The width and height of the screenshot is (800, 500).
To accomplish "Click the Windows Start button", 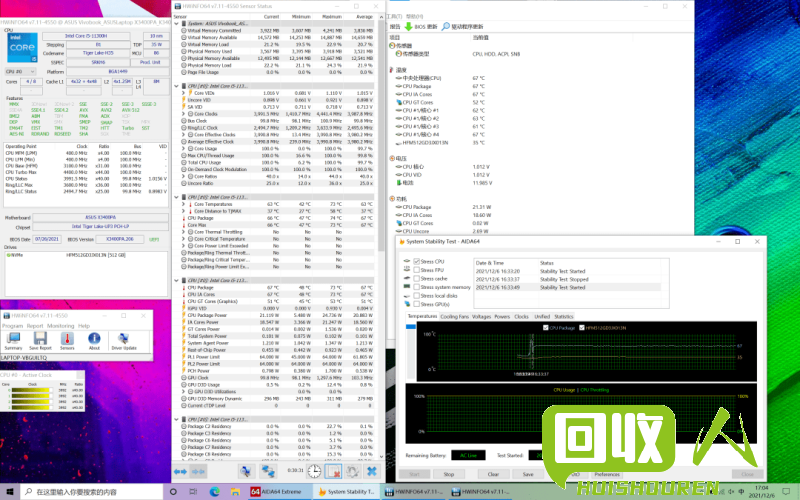I will click(9, 492).
